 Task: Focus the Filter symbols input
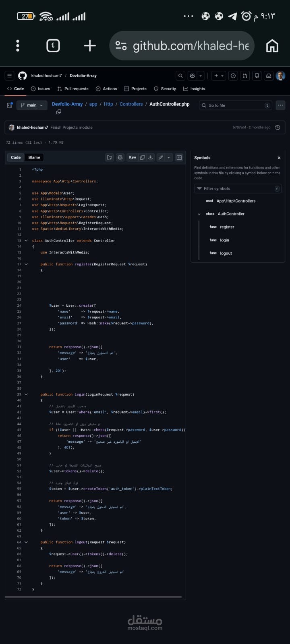[236, 189]
